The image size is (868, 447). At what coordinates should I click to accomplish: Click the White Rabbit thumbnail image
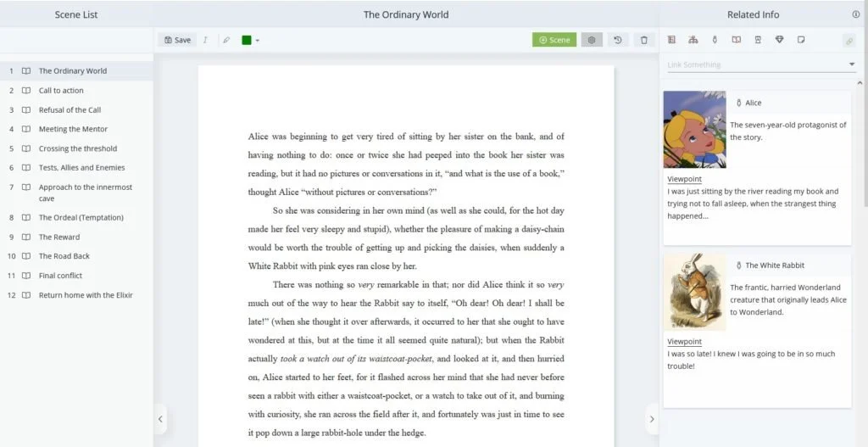[695, 292]
